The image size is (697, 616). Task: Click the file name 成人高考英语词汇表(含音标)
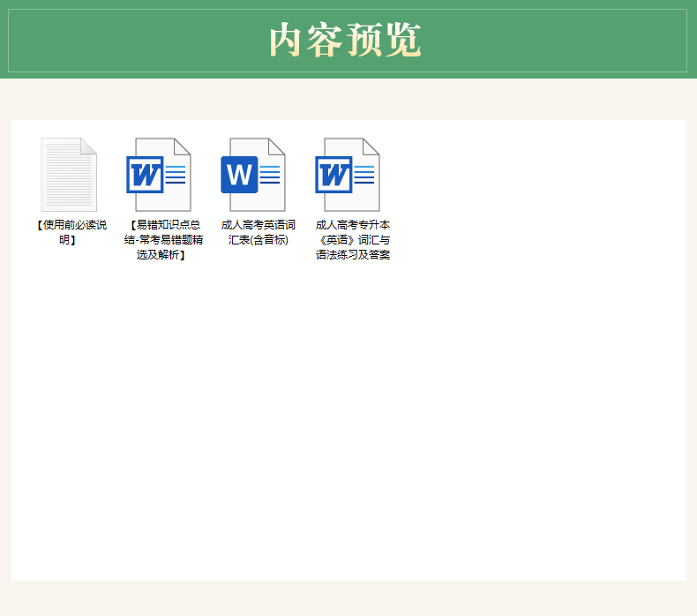coord(258,232)
